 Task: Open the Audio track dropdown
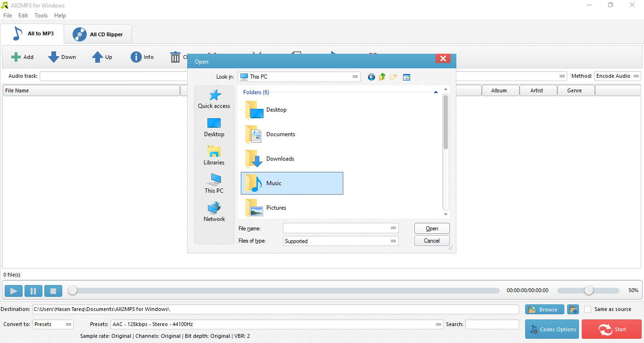[562, 76]
